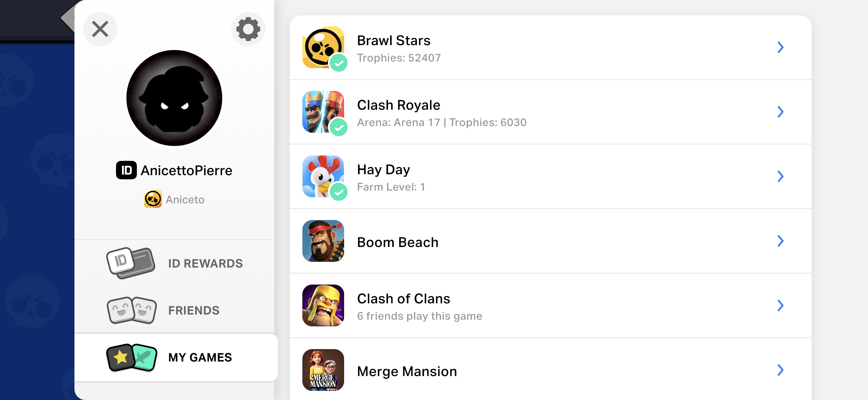Click the small Brawl Stars icon beside Aniceto
The height and width of the screenshot is (400, 868).
pyautogui.click(x=153, y=199)
